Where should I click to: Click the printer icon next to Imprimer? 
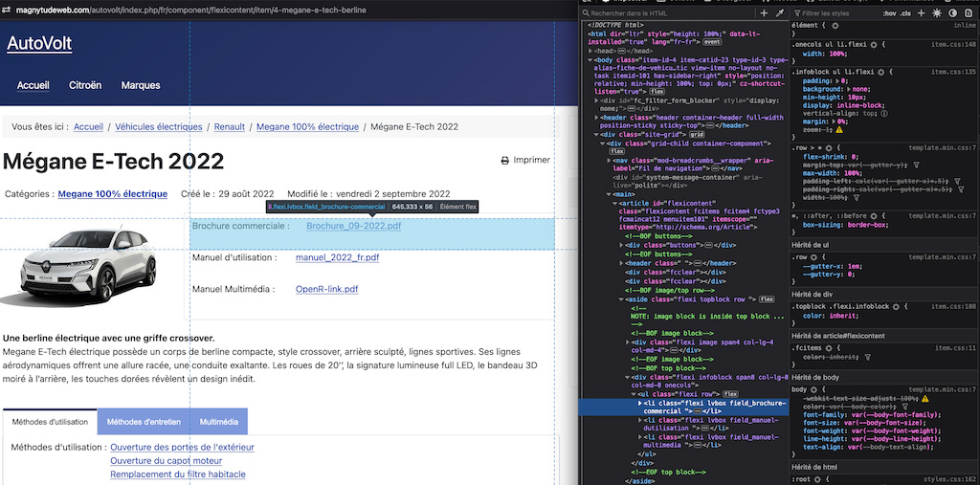[x=505, y=161]
